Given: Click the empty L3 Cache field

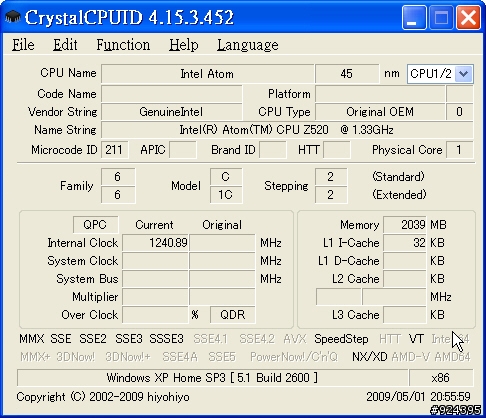Looking at the screenshot, I should [x=405, y=315].
